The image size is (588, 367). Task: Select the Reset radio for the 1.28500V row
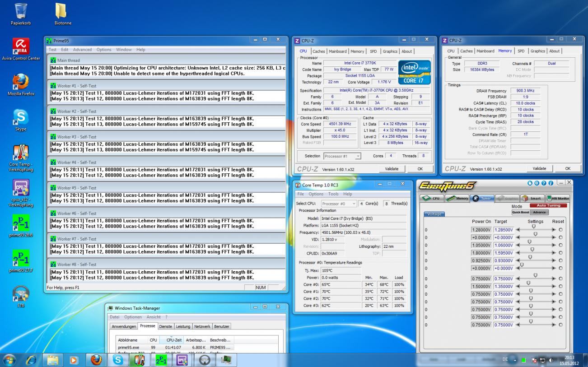click(x=560, y=230)
